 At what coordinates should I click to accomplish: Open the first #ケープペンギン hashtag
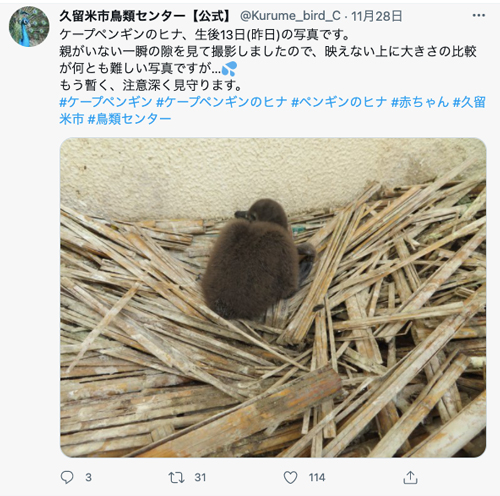point(106,102)
